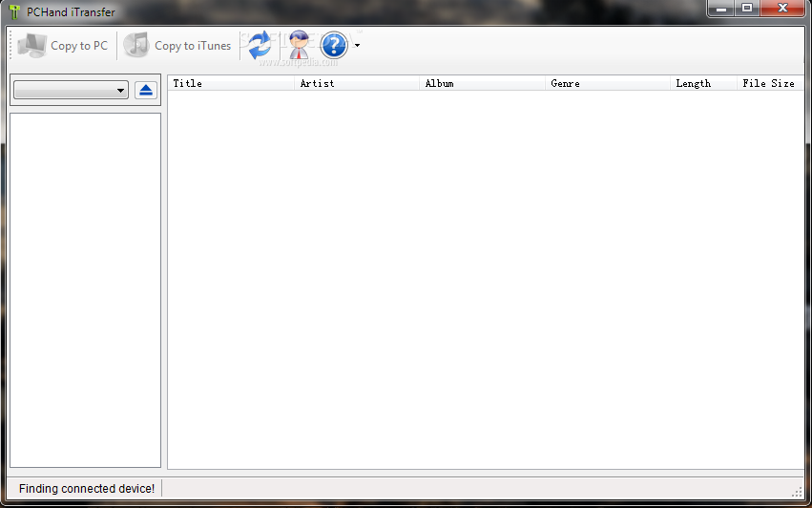The height and width of the screenshot is (508, 812).
Task: Click the Copy to iTunes button
Action: pyautogui.click(x=177, y=46)
